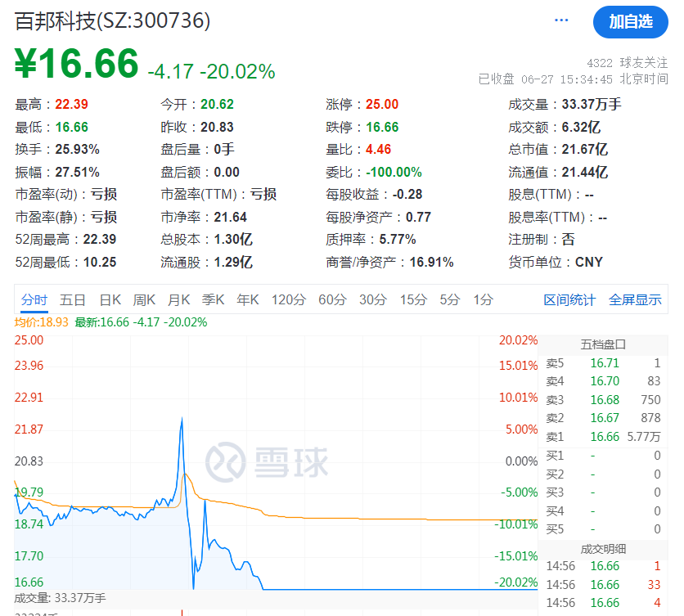Select the 分时 intraday chart tab
684x616 pixels.
click(x=34, y=300)
